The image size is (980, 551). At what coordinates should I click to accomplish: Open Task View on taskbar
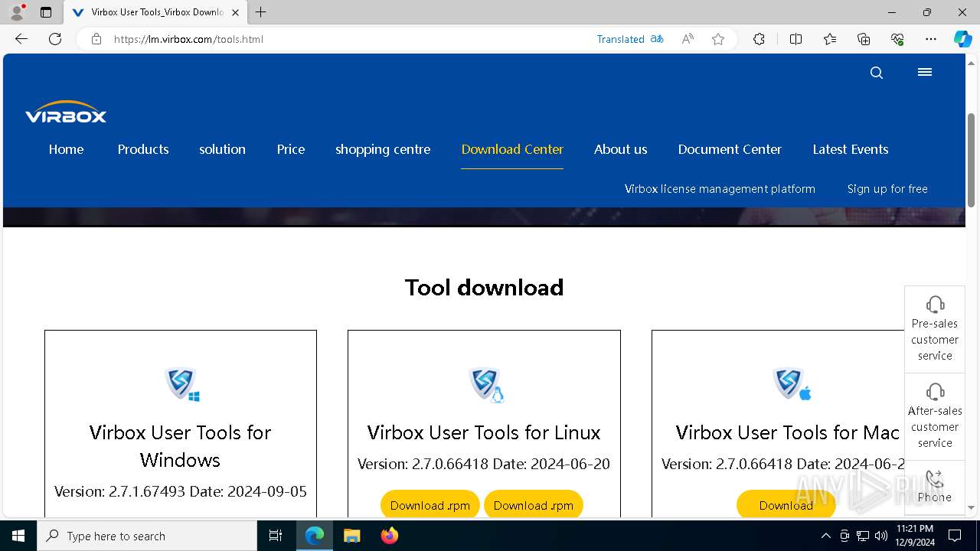pyautogui.click(x=276, y=536)
